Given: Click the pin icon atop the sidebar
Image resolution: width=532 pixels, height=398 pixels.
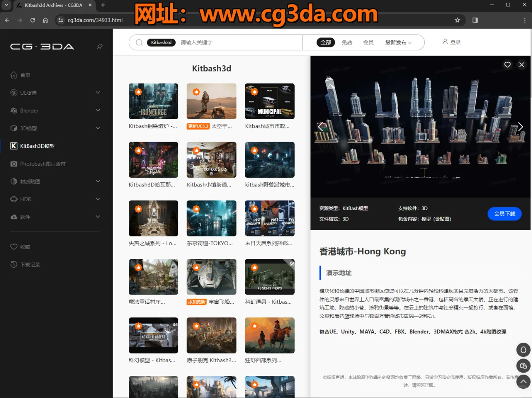Looking at the screenshot, I should (x=99, y=47).
